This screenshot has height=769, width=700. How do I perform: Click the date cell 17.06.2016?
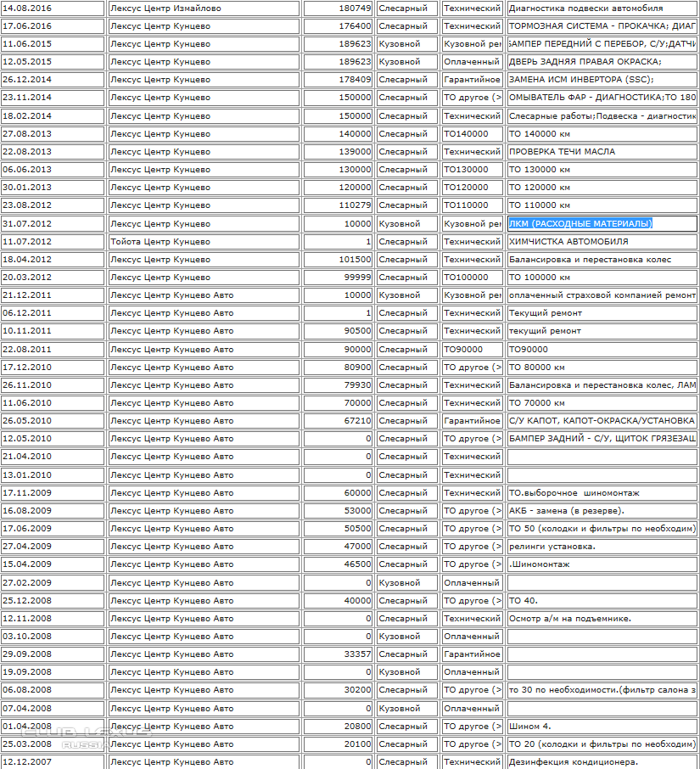coord(53,26)
